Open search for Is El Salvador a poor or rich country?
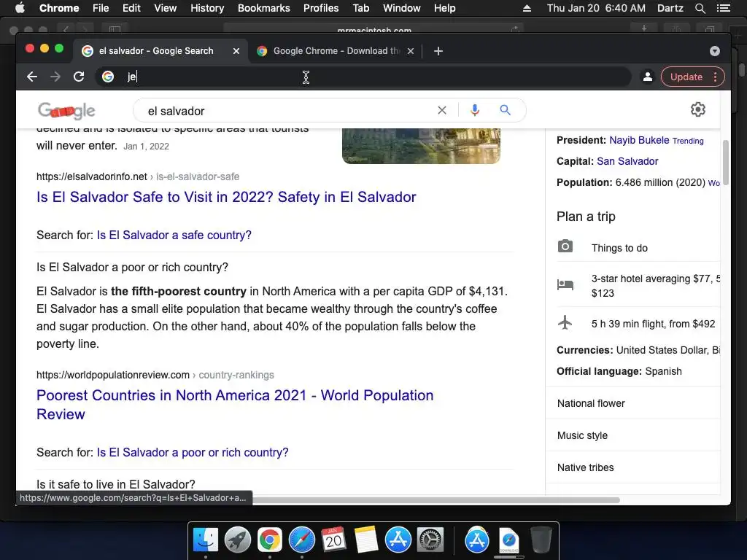Viewport: 747px width, 560px height. (x=193, y=452)
